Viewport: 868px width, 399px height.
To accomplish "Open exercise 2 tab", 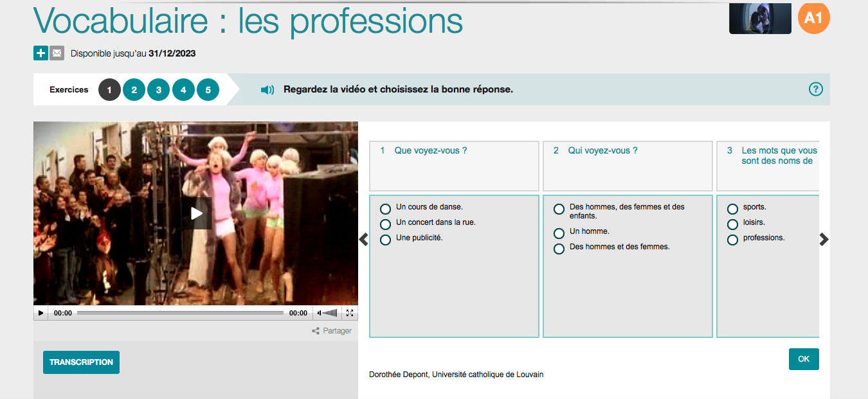I will click(x=134, y=90).
